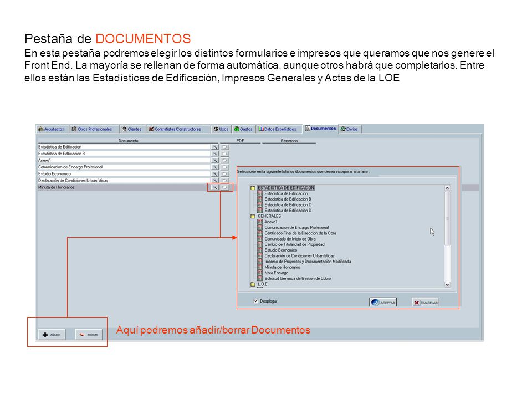Select 'Declaración de Condiciones Urbanísticas' in the tree
Image resolution: width=532 pixels, height=399 pixels.
pos(299,256)
